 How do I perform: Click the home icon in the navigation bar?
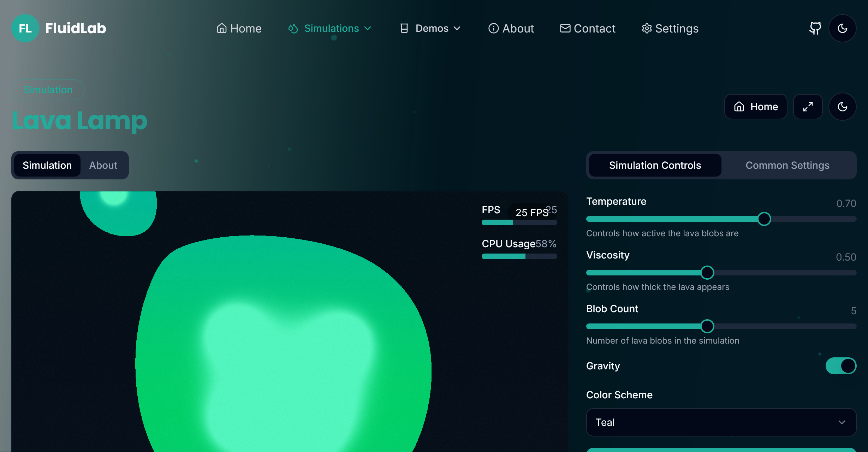[x=222, y=28]
